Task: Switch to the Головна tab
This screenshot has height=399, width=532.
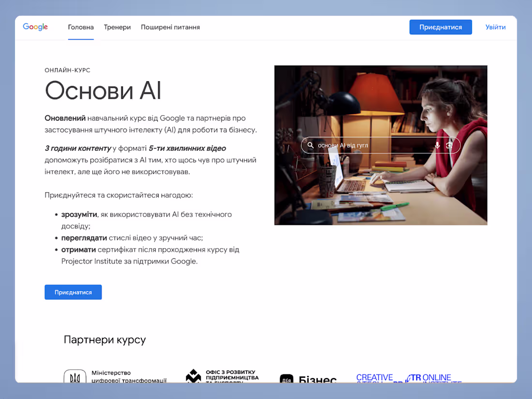Action: [80, 27]
